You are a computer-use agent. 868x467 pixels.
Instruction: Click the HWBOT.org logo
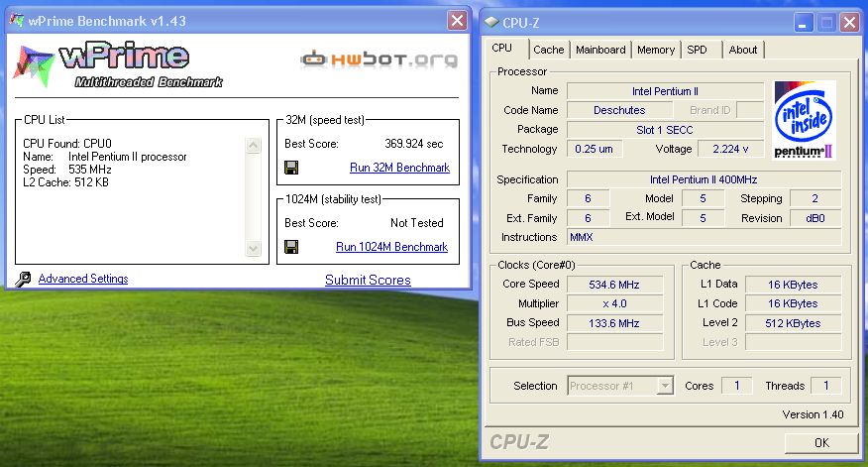point(380,58)
